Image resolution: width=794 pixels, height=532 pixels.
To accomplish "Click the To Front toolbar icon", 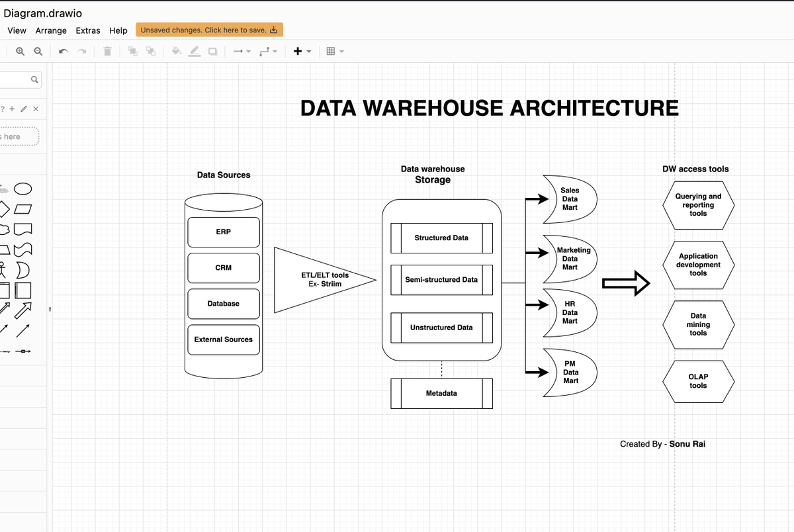I will [132, 51].
